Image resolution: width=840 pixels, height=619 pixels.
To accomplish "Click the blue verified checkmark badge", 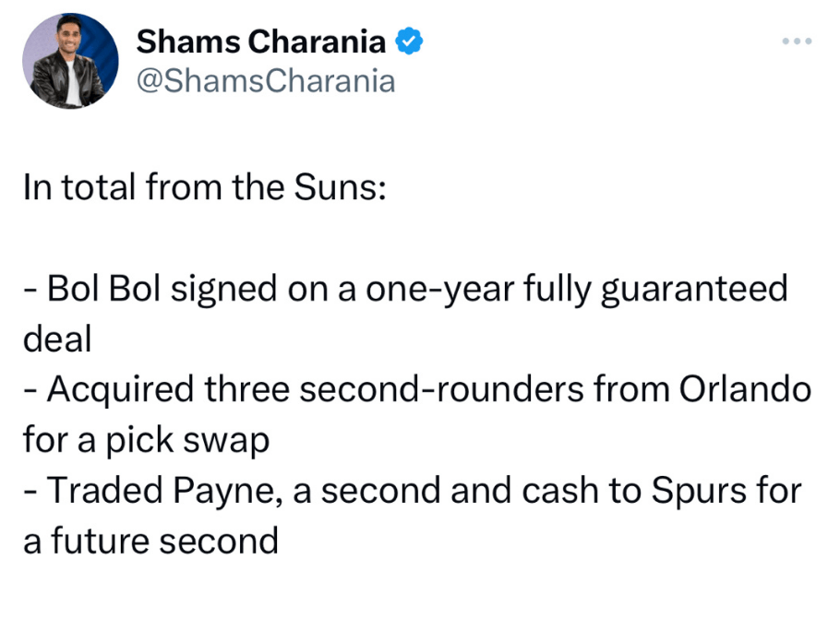I will pyautogui.click(x=409, y=42).
